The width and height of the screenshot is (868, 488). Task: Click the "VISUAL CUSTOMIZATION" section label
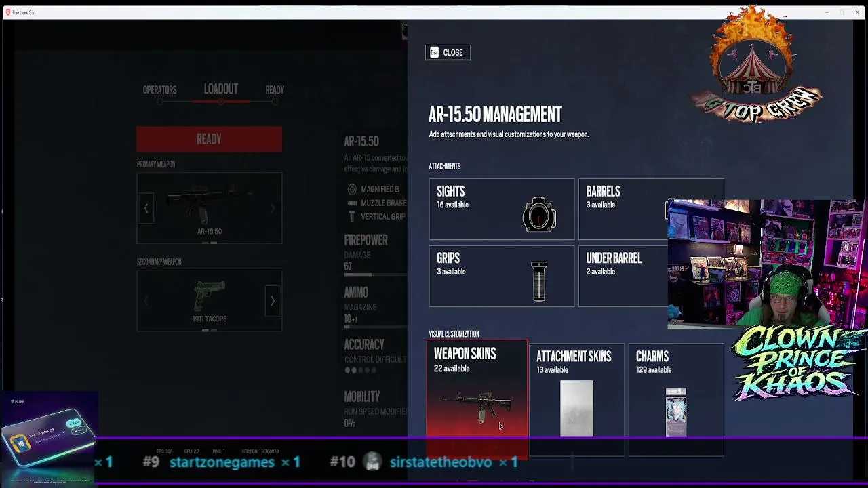pyautogui.click(x=454, y=334)
